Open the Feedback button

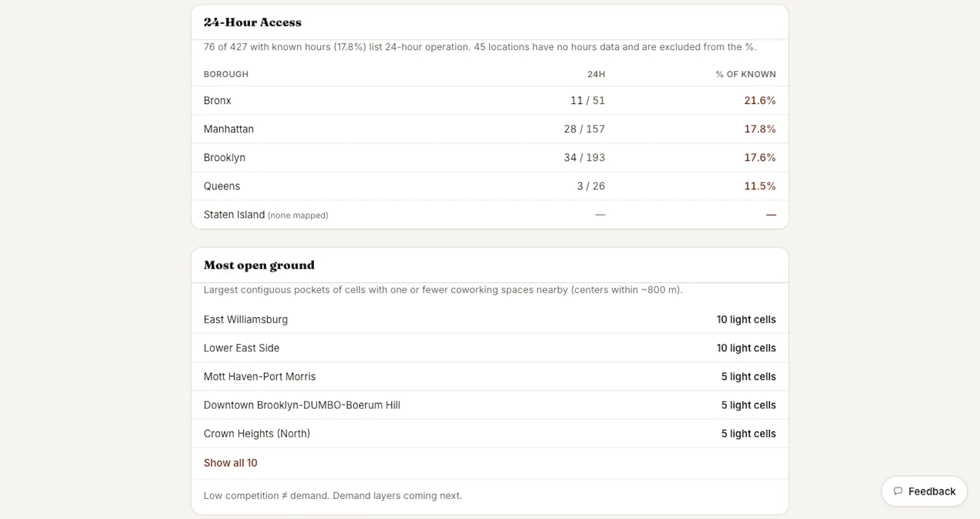[x=924, y=491]
